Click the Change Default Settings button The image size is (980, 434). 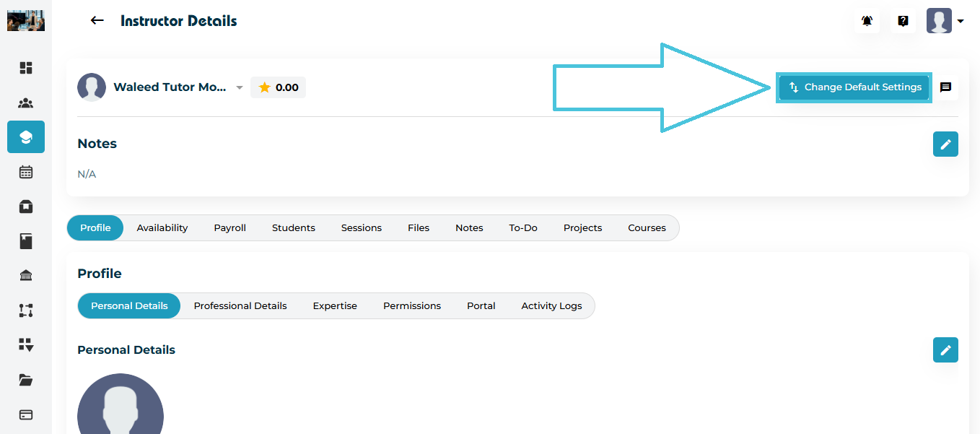854,87
